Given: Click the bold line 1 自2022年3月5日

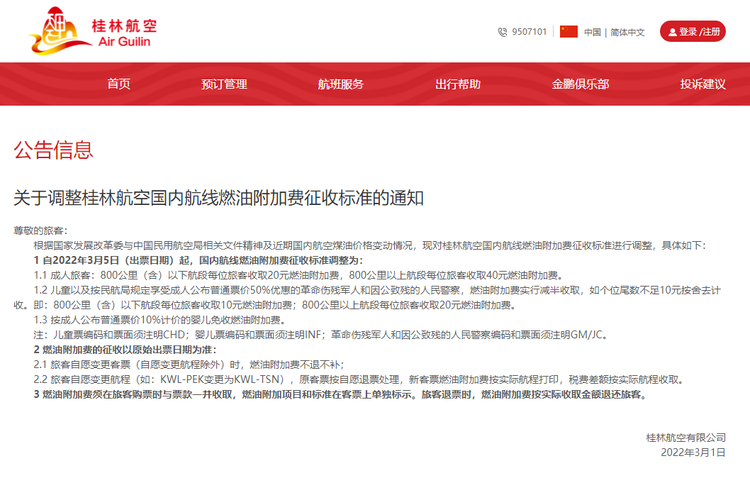Looking at the screenshot, I should [198, 260].
